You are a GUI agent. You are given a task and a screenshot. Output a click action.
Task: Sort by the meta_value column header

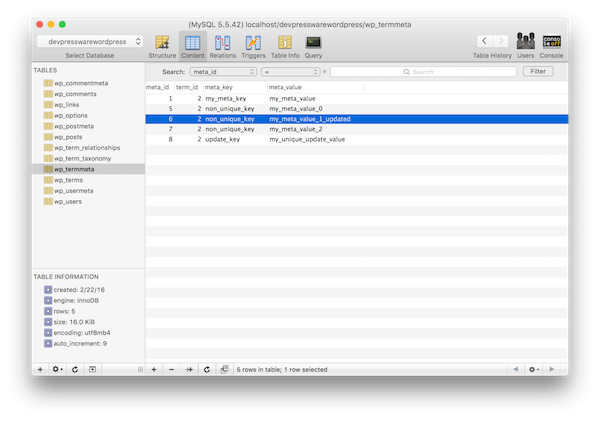click(315, 87)
